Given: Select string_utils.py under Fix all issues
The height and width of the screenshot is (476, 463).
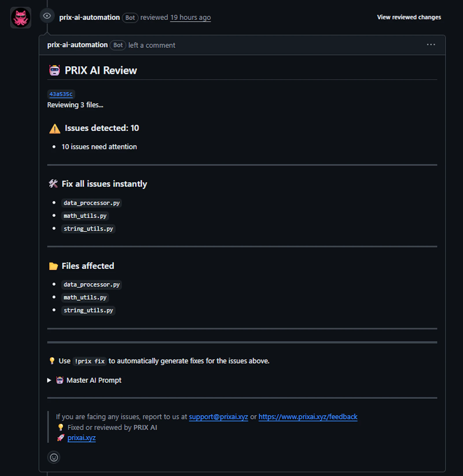Looking at the screenshot, I should (x=88, y=229).
